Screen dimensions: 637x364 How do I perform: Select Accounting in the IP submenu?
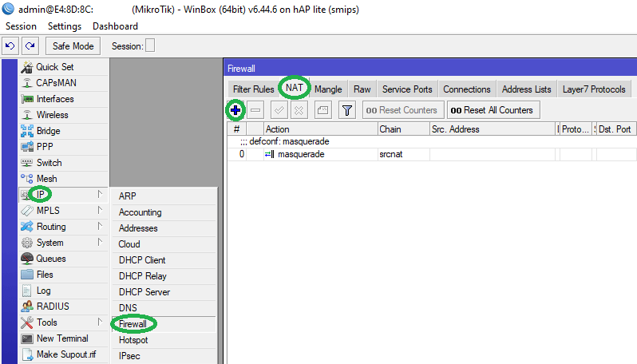click(x=164, y=212)
